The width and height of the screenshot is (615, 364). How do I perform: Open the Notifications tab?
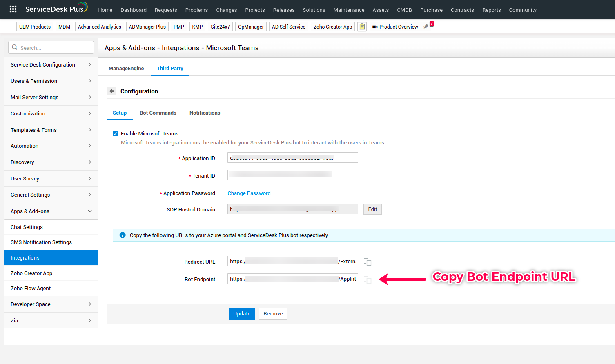point(205,113)
